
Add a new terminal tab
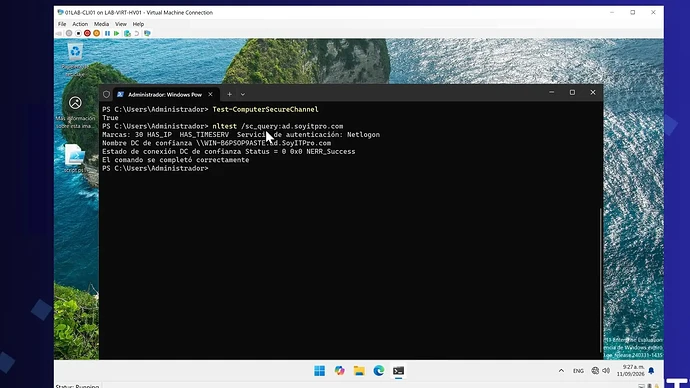coord(229,95)
